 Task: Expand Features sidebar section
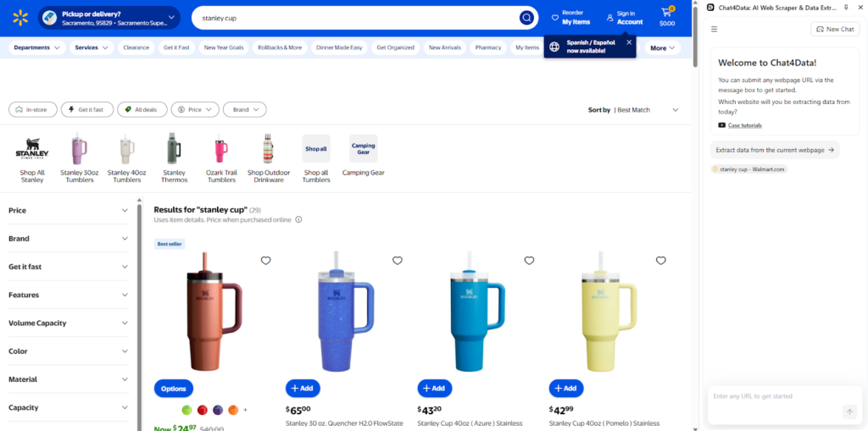tap(69, 295)
